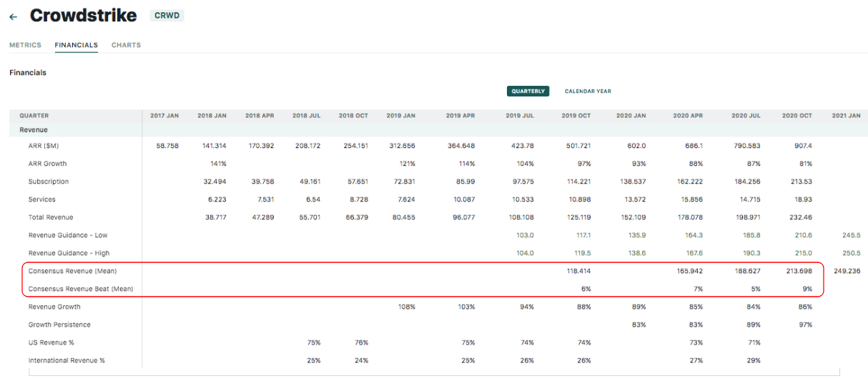The width and height of the screenshot is (868, 386).
Task: Select the 2020 JUL column header
Action: click(x=746, y=116)
